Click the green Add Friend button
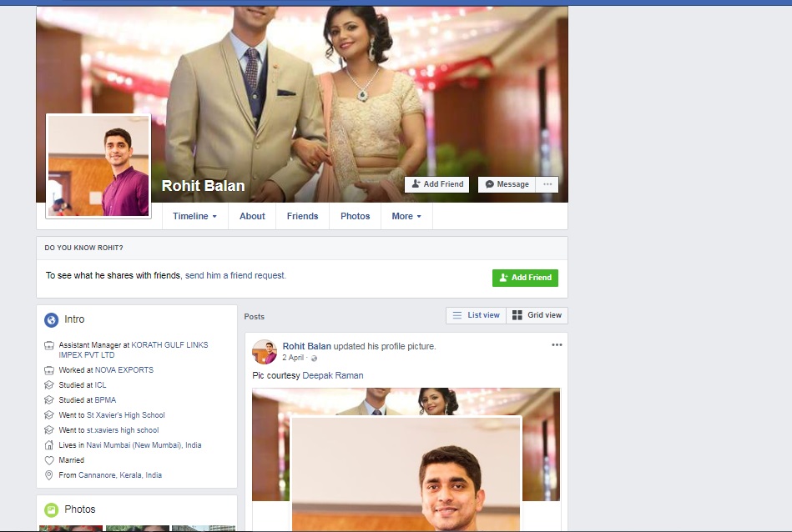The width and height of the screenshot is (792, 532). 525,278
